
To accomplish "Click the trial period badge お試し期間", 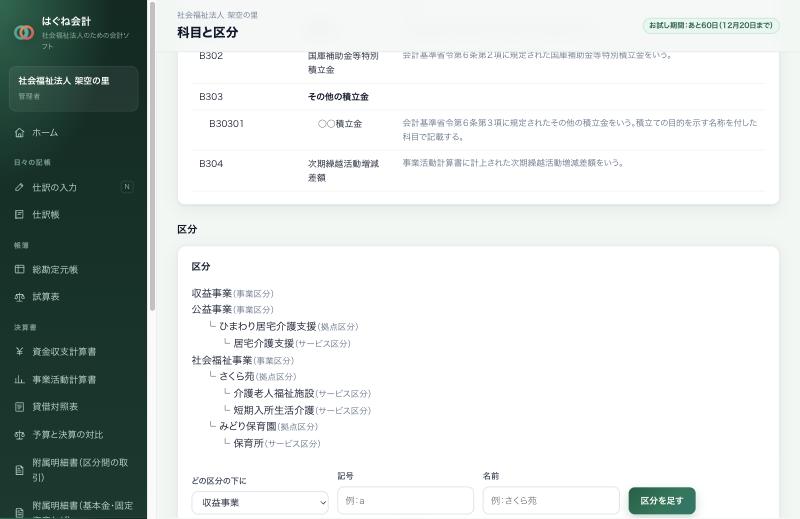I will (x=711, y=25).
